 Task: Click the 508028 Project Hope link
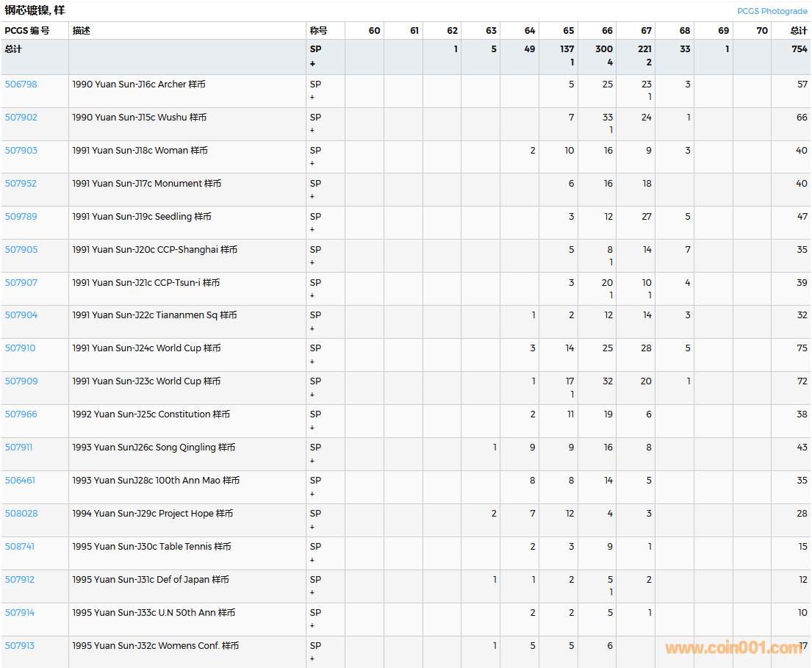click(21, 514)
